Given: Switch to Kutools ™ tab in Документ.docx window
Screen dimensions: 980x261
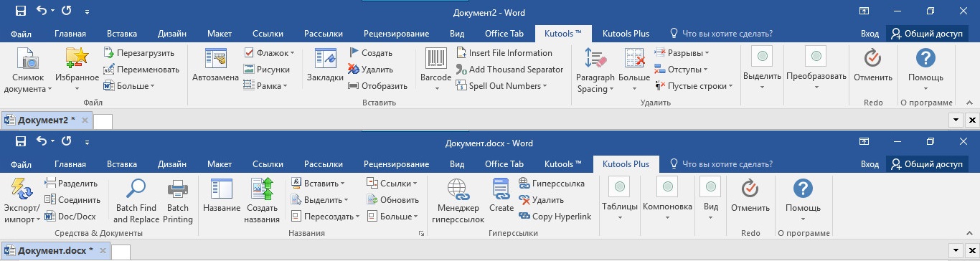Looking at the screenshot, I should [x=563, y=164].
